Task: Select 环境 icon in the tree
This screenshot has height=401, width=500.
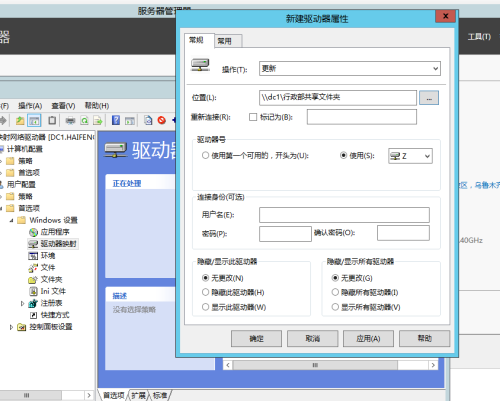Action: [33, 256]
